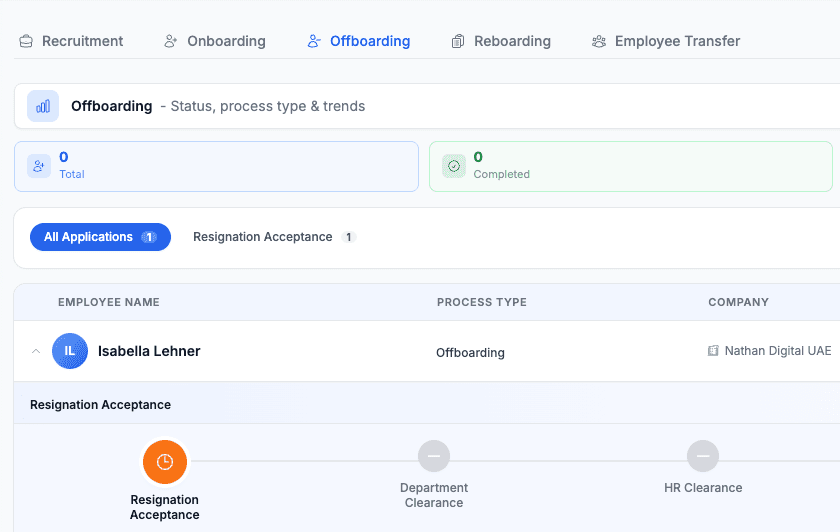Click the Completed checkmark icon
Screen dimensions: 840x532
454,166
